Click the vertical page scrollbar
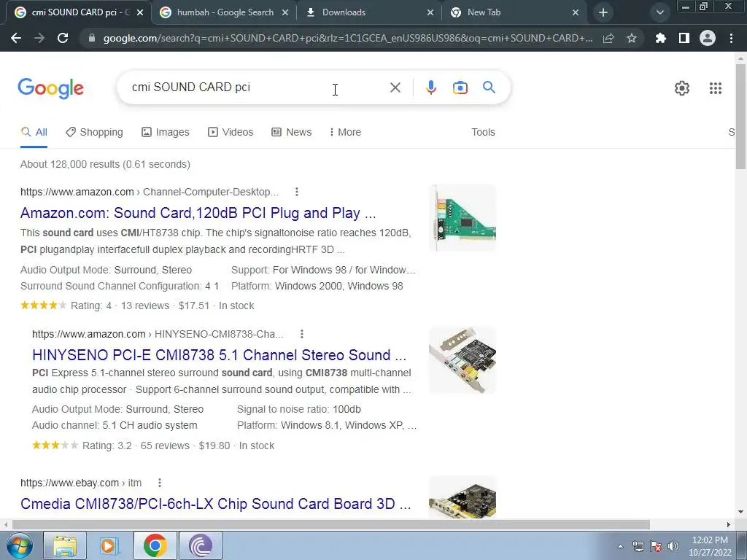The image size is (747, 560). point(740,116)
